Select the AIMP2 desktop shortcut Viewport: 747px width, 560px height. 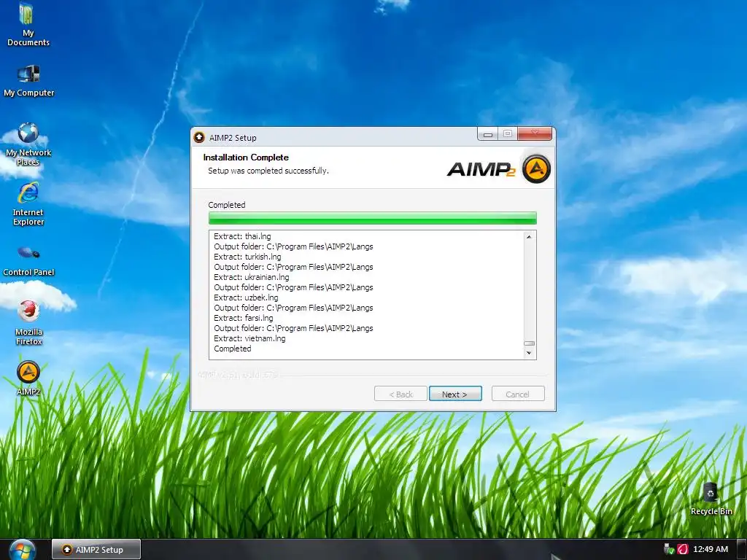click(28, 378)
